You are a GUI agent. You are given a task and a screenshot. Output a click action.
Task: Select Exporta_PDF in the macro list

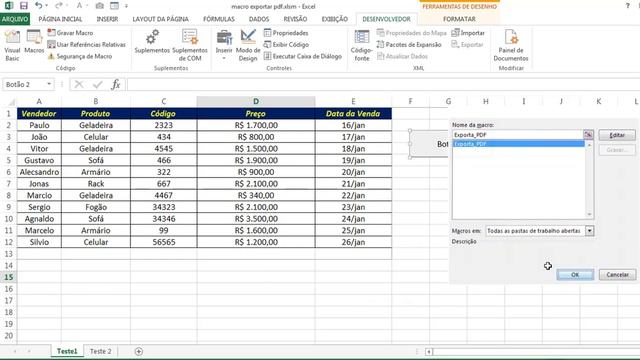[519, 144]
